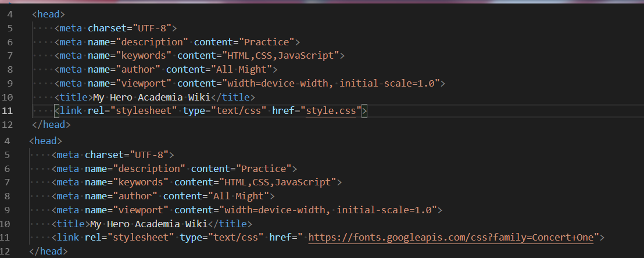644x258 pixels.
Task: Click the "Practice" content value in lower block
Action: pos(264,169)
